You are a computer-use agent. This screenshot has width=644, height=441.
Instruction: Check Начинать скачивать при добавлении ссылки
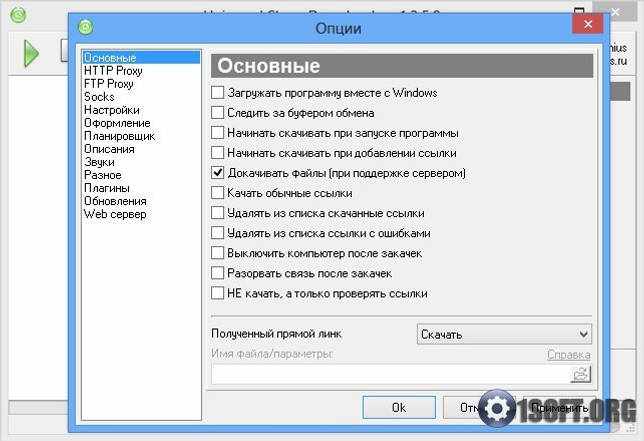pos(217,153)
